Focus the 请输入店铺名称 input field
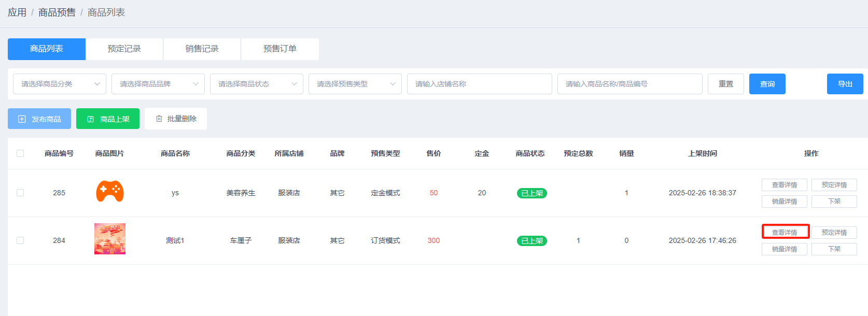This screenshot has width=868, height=316. [x=480, y=84]
